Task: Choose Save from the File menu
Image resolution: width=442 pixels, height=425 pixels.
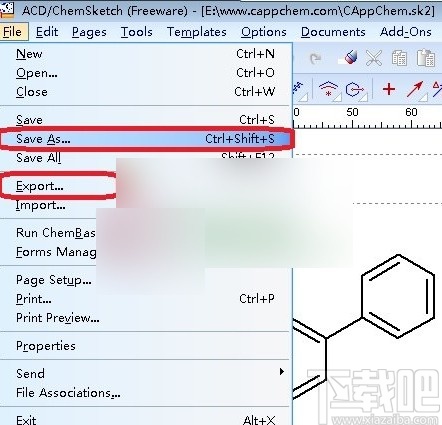Action: point(146,120)
